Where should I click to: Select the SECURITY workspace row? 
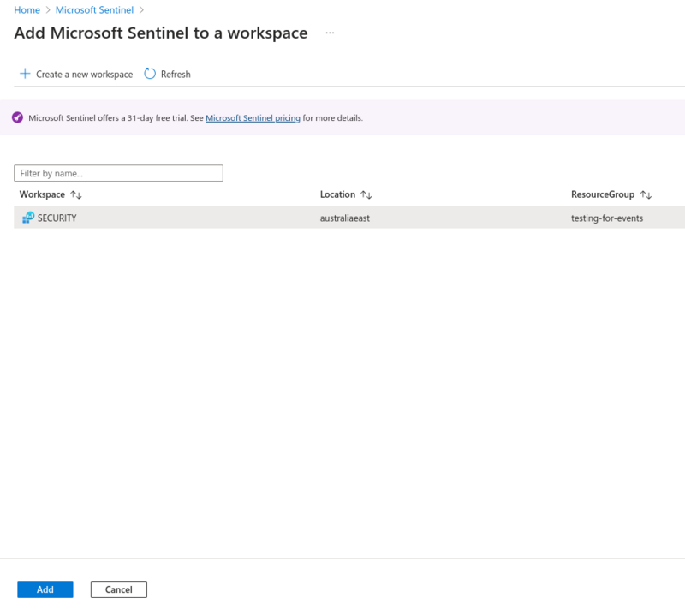tap(349, 218)
